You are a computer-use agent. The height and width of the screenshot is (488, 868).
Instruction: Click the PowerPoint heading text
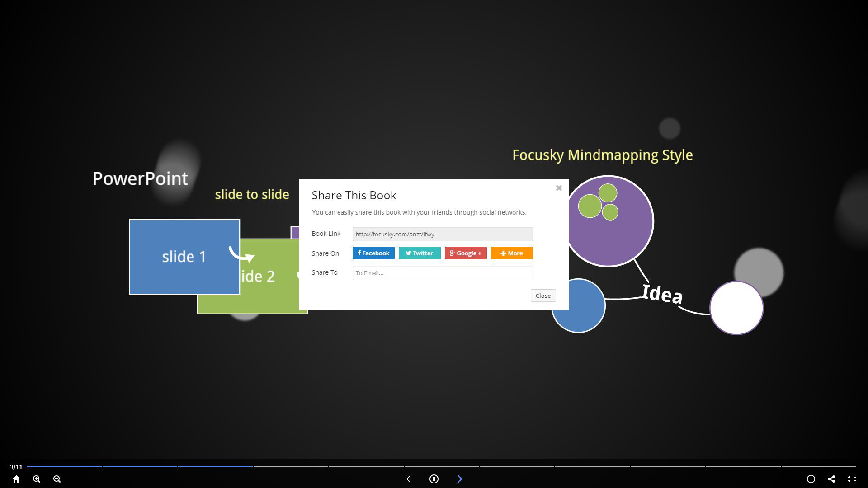coord(140,179)
